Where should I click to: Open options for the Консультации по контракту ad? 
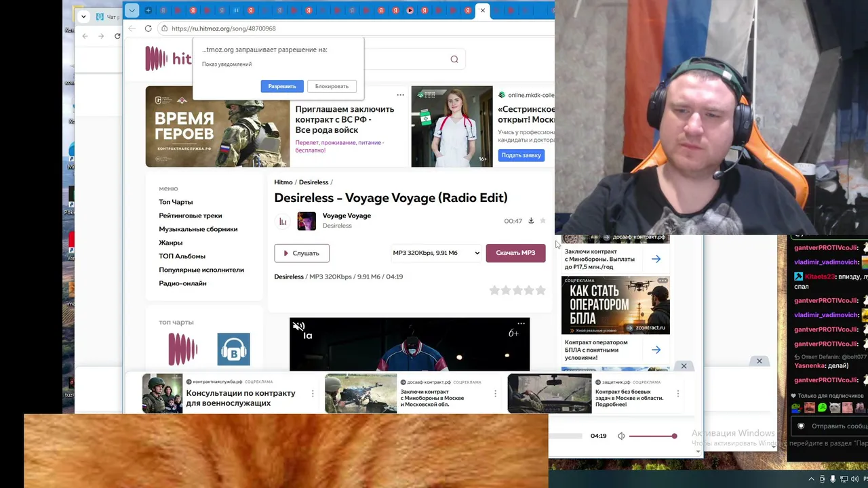coord(313,394)
